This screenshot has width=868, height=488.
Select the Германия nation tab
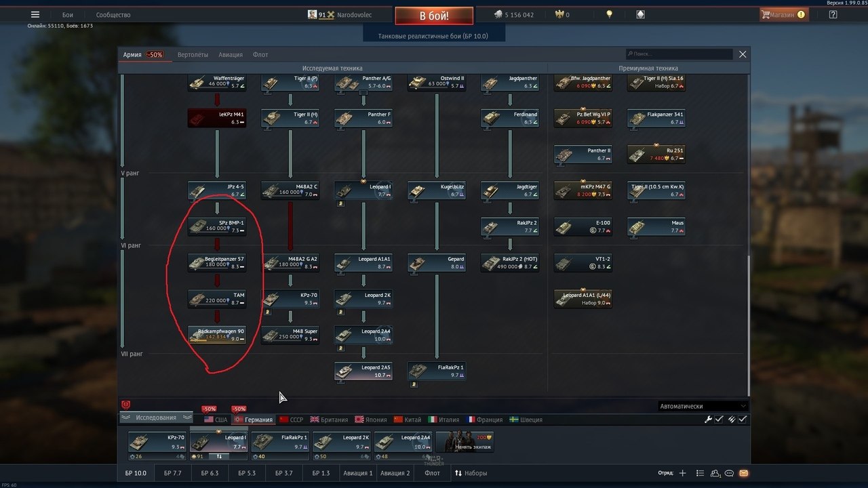254,420
